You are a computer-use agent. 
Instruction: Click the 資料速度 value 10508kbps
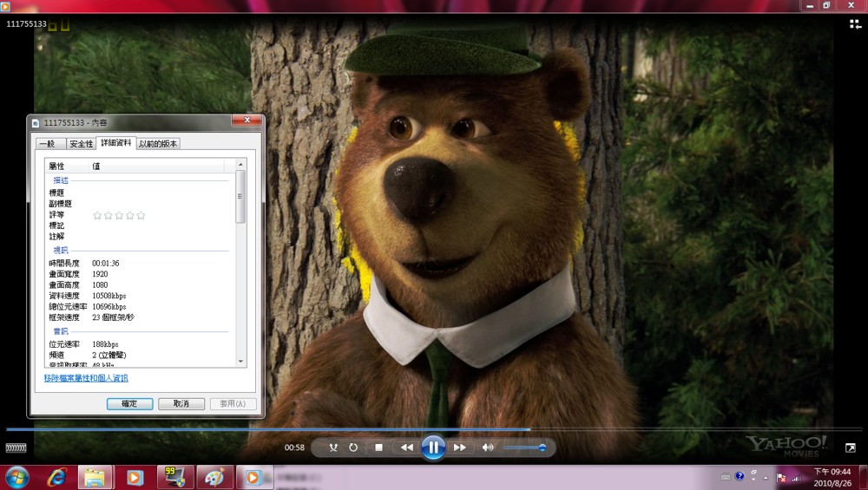click(x=109, y=296)
